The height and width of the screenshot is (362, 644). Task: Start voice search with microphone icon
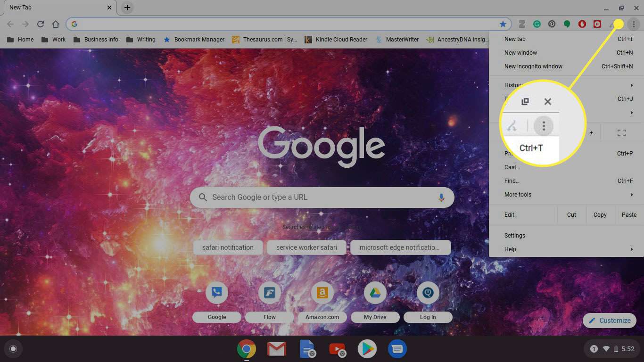[441, 197]
